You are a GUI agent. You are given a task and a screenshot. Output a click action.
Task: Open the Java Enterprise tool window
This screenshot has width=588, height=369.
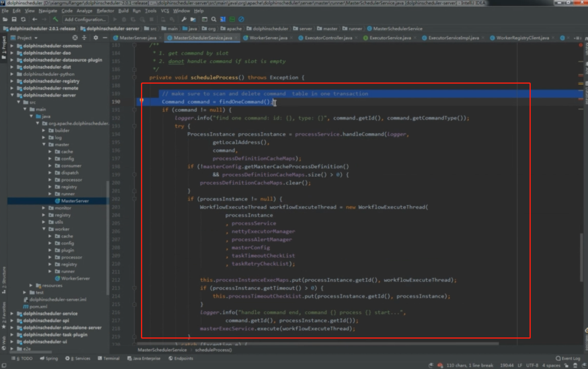coord(144,358)
